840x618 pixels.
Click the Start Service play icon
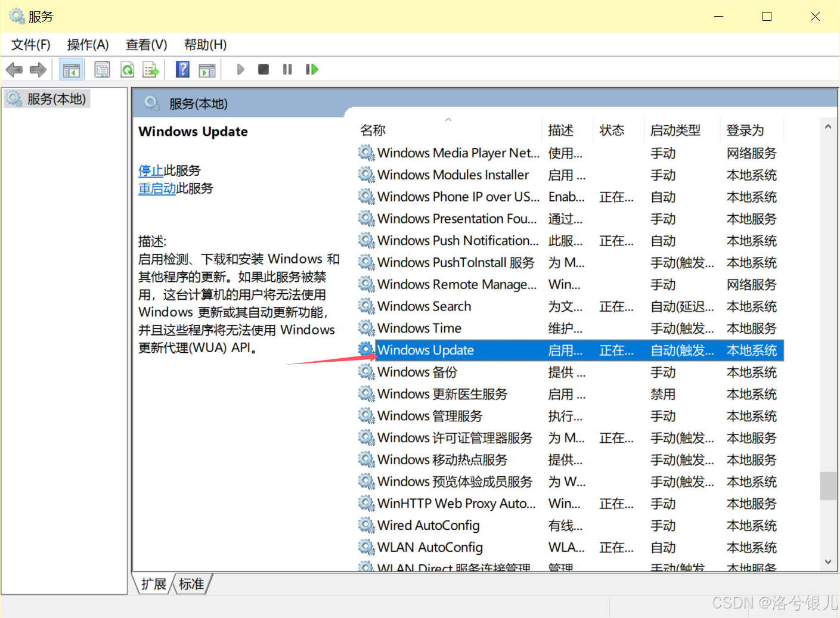coord(240,70)
